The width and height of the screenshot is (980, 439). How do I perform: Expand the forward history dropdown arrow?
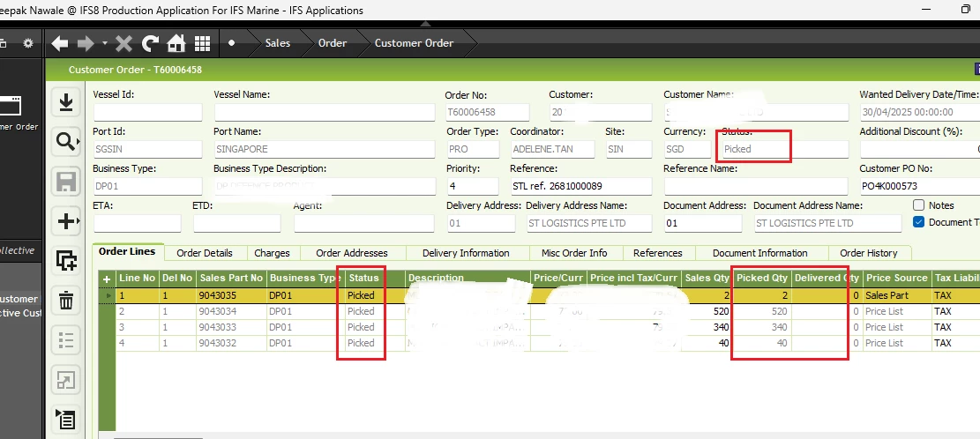[x=105, y=43]
